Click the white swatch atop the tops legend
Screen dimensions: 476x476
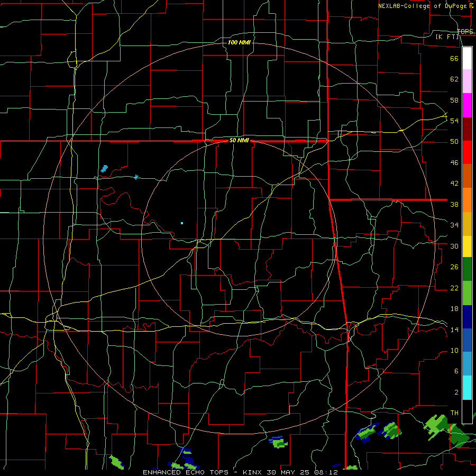[467, 58]
